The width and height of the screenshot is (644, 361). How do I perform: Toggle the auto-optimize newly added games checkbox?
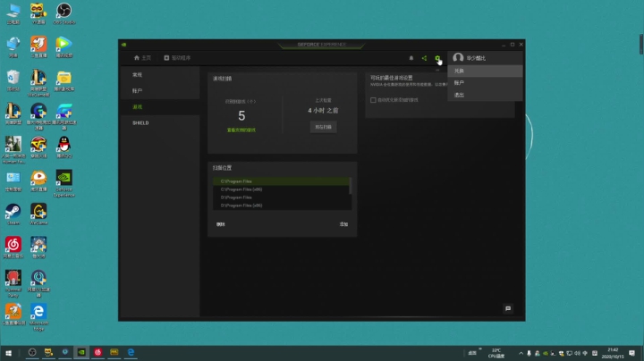coord(373,100)
